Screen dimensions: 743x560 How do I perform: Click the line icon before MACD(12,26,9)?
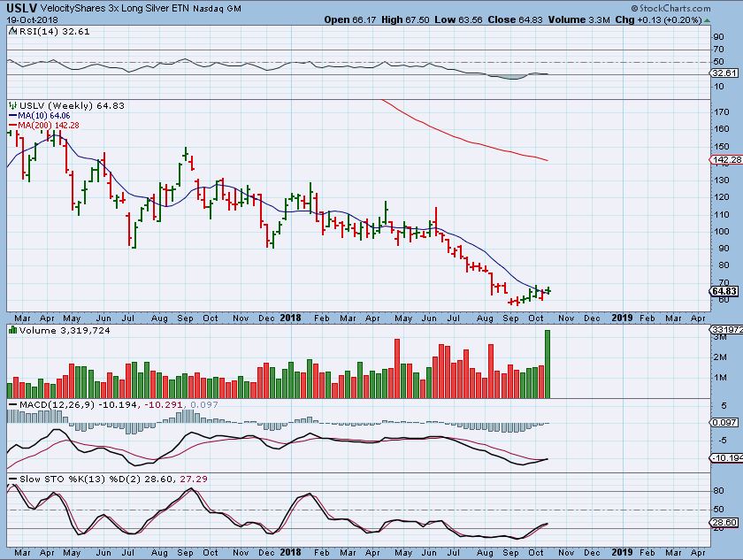coord(12,405)
